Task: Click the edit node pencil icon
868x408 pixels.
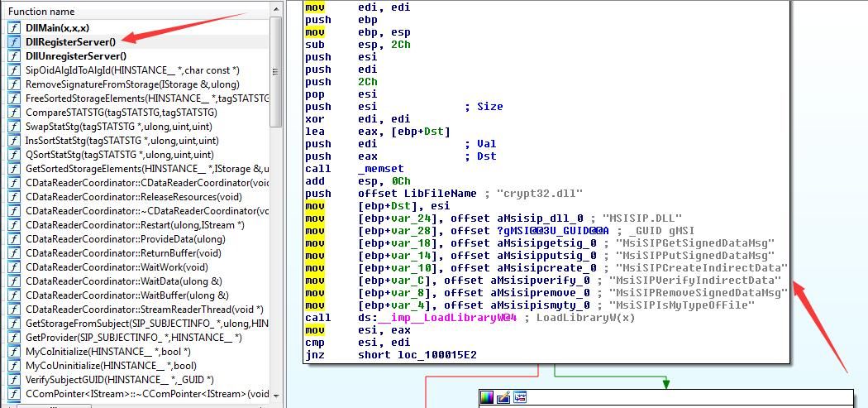Action: coord(503,397)
